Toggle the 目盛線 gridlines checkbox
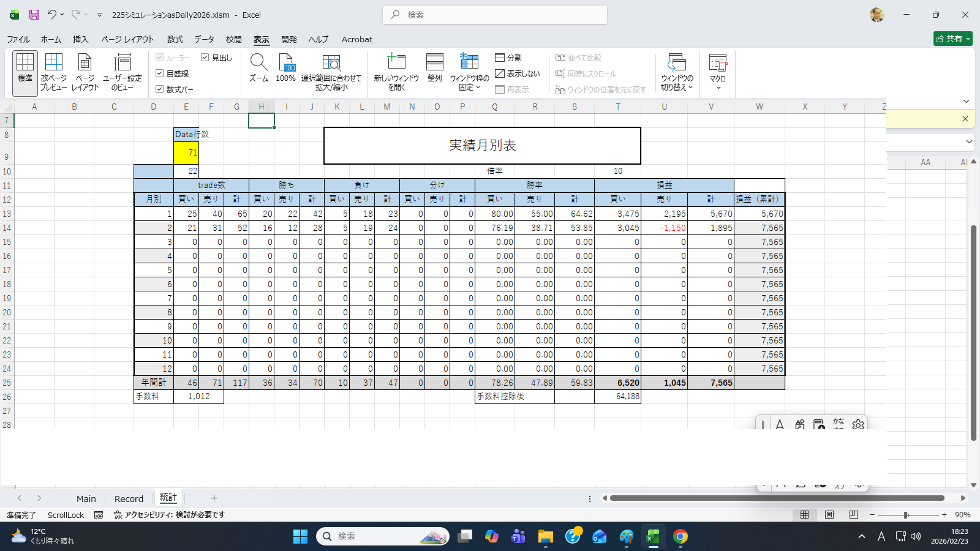The image size is (980, 551). (x=160, y=73)
